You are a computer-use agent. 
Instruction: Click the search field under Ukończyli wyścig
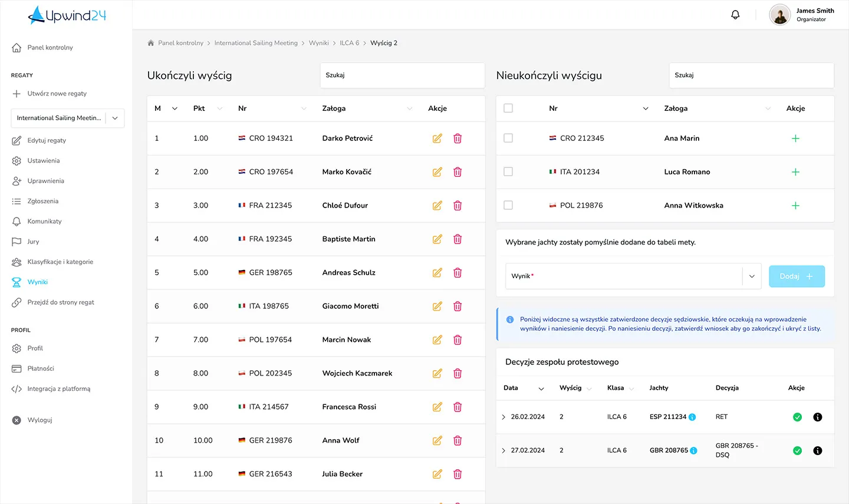(402, 75)
